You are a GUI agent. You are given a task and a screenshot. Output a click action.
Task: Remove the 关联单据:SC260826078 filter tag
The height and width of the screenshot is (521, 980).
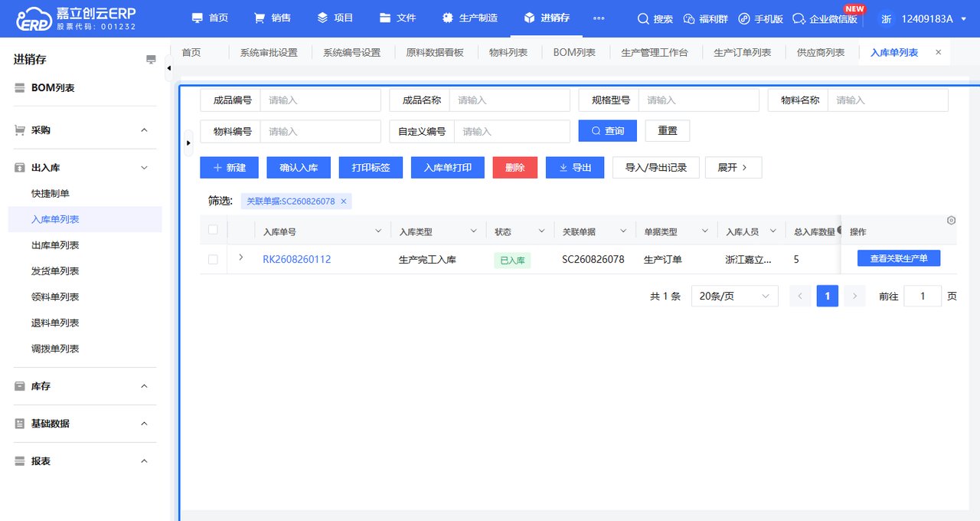click(344, 202)
